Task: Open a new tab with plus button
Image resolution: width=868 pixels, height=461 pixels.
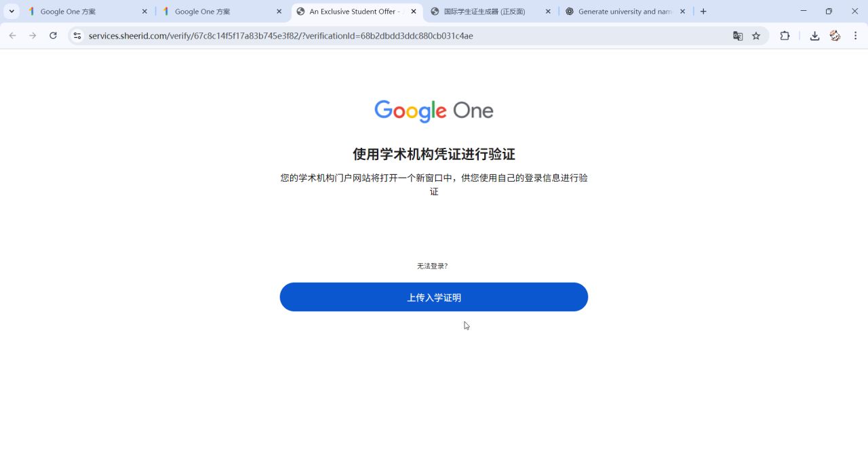Action: pos(703,12)
